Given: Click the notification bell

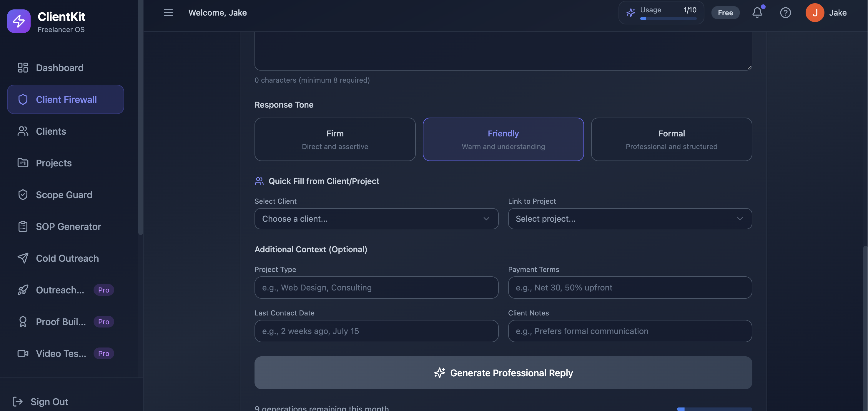Looking at the screenshot, I should 757,12.
